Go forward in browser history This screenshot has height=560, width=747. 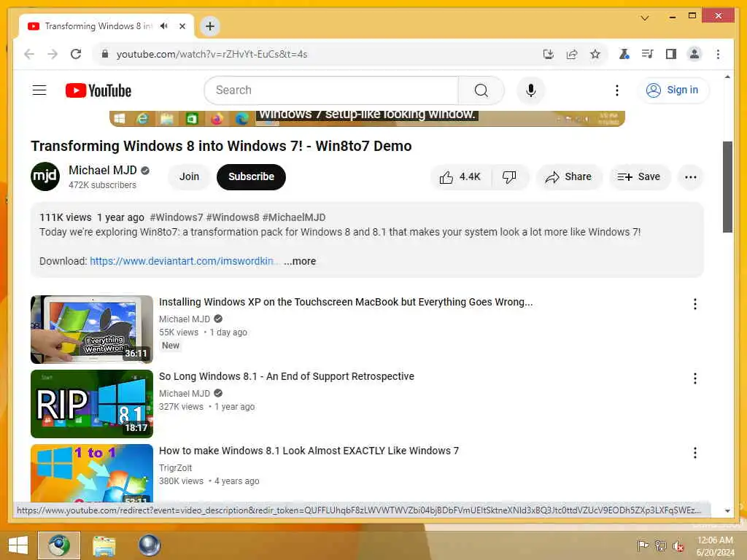point(53,54)
